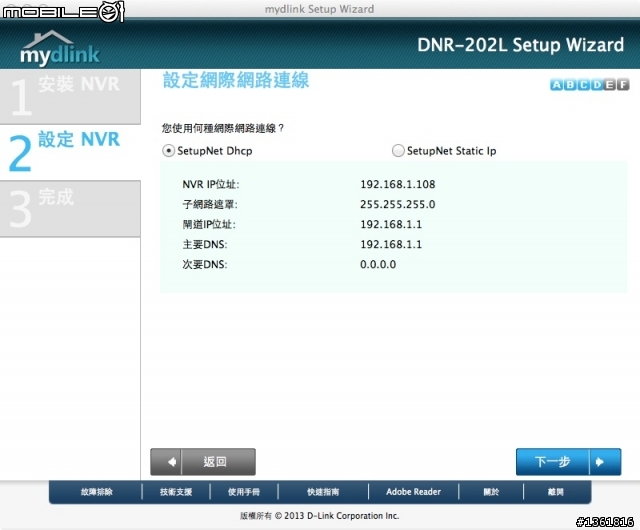
Task: Click NVR IP value 192.168.1.108
Action: coord(398,184)
